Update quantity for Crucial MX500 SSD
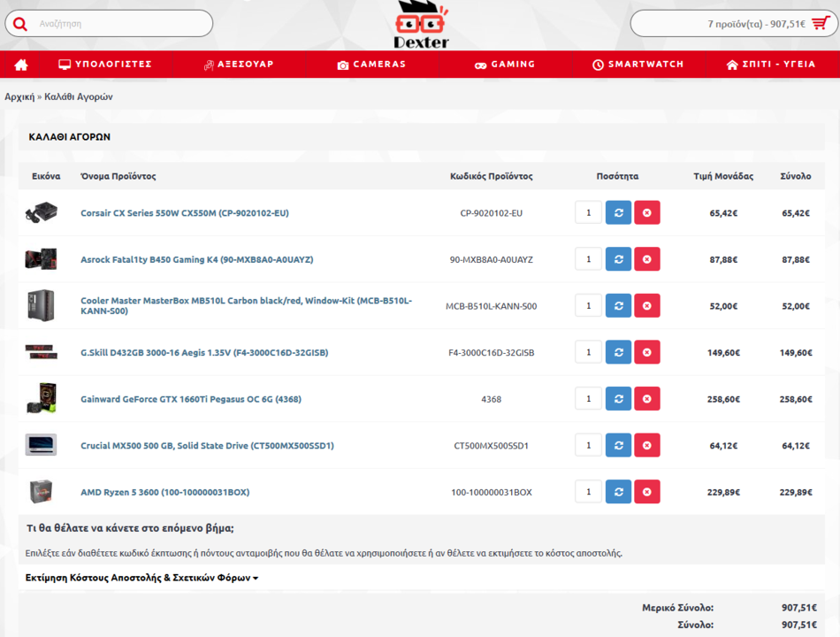 pos(618,445)
